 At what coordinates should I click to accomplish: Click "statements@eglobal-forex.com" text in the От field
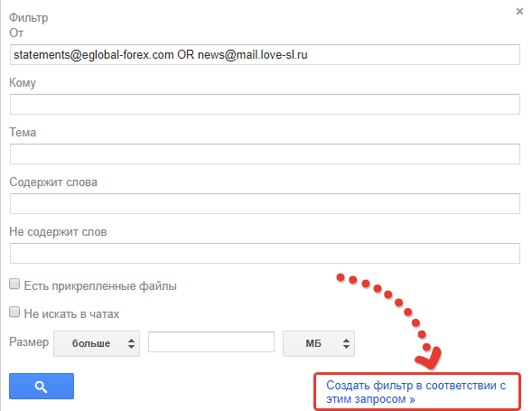pyautogui.click(x=94, y=54)
